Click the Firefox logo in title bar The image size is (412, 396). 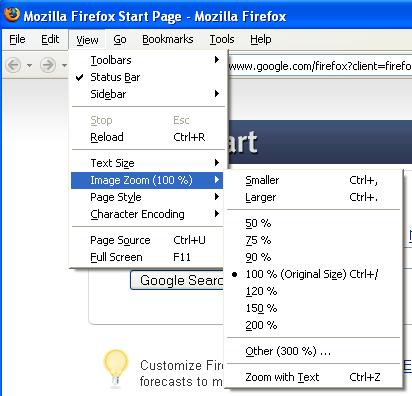click(12, 15)
